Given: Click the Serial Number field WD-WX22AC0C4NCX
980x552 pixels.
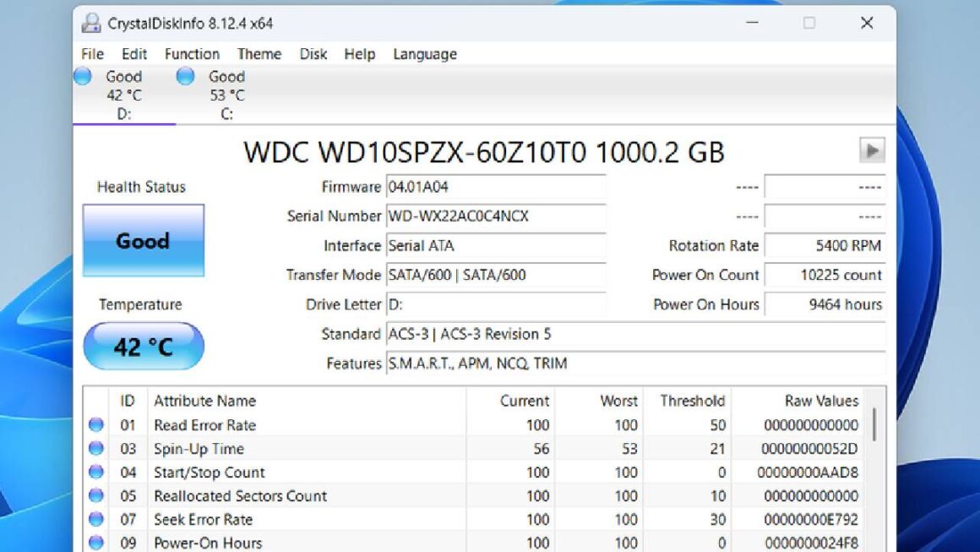Looking at the screenshot, I should (x=496, y=216).
